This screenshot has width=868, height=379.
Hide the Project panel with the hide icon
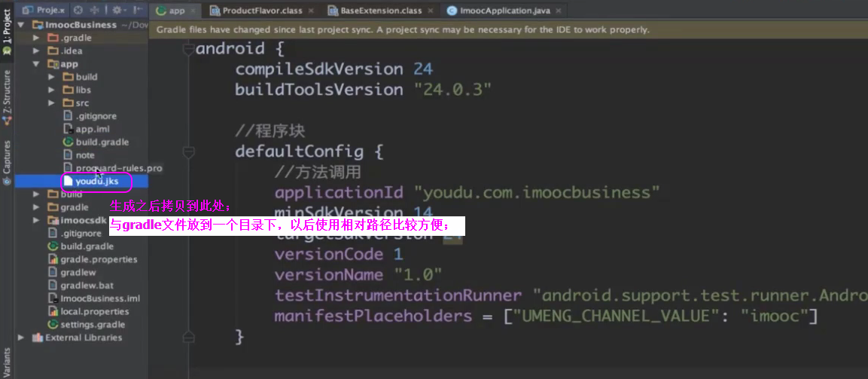137,10
